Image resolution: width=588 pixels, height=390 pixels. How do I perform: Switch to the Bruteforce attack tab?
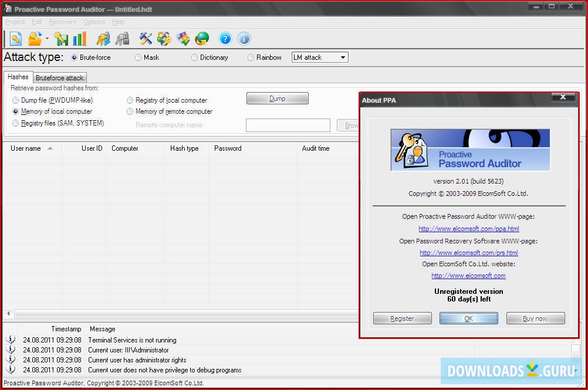pyautogui.click(x=60, y=78)
